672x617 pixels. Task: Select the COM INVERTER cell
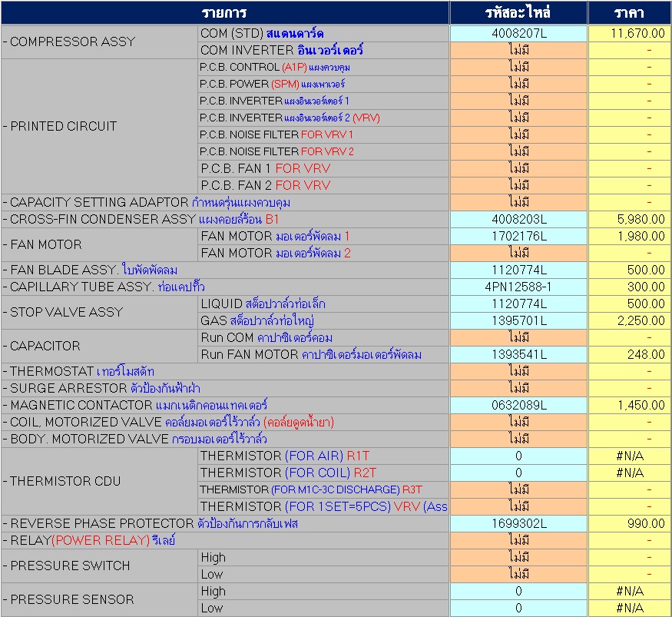323,50
